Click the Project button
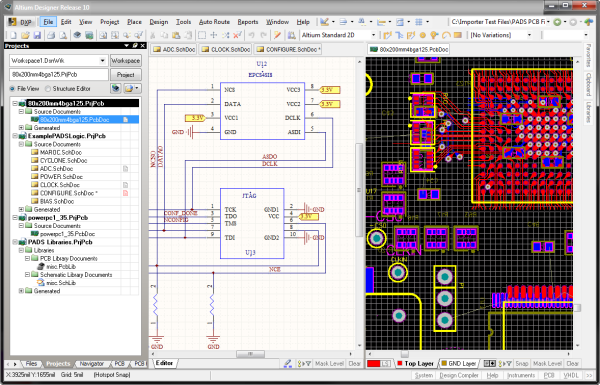 point(126,75)
